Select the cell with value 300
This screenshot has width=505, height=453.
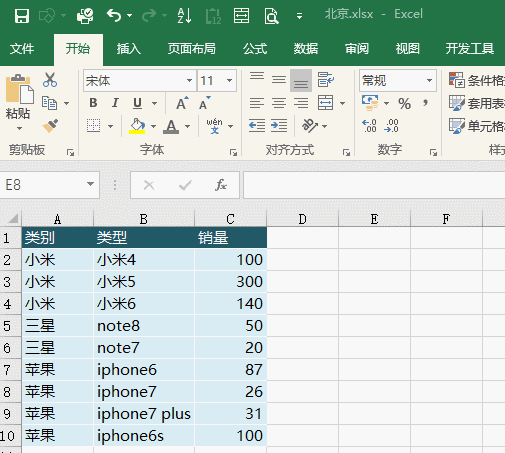coord(231,282)
